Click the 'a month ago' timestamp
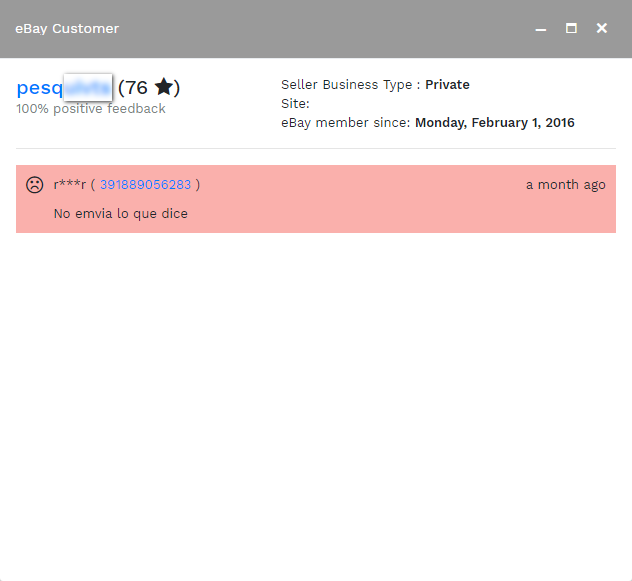632x581 pixels. [x=565, y=185]
